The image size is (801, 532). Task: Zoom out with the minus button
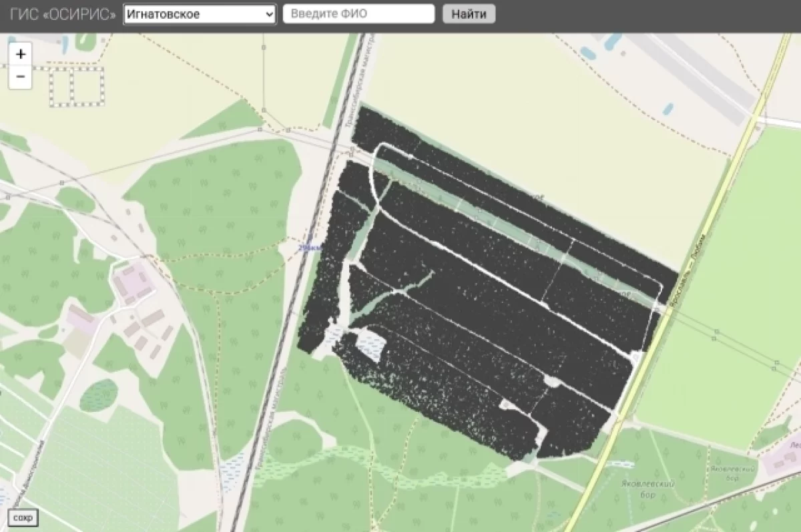tap(20, 77)
